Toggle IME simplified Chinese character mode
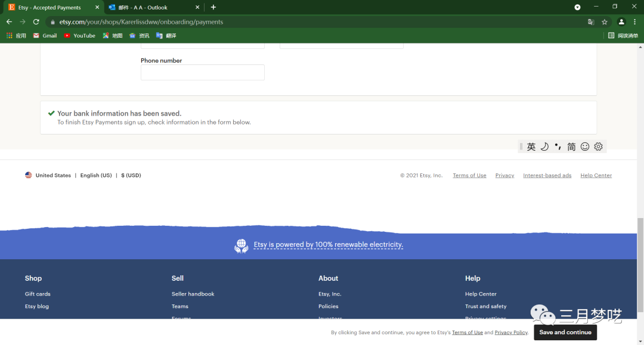Viewport: 644px width, 345px height. [571, 147]
